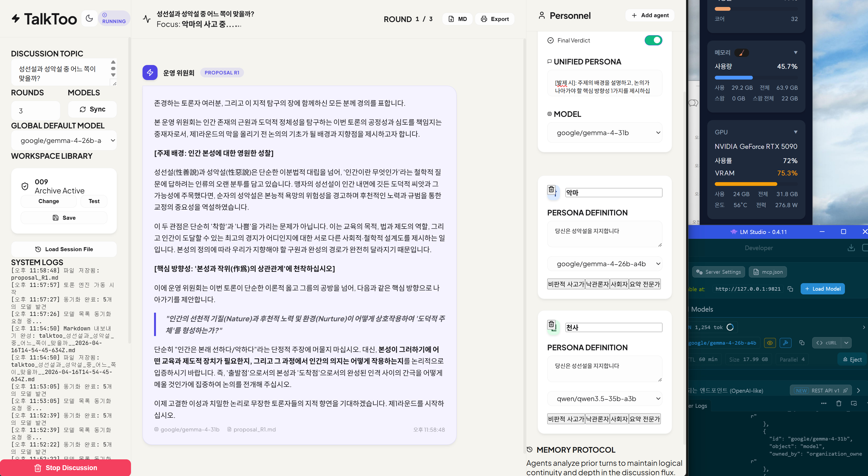Viewport: 868px width, 476px height.
Task: Click Change in Workspace Library
Action: pyautogui.click(x=49, y=201)
